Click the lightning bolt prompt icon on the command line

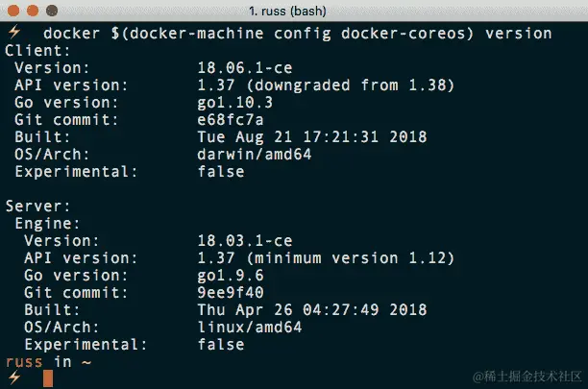point(14,33)
